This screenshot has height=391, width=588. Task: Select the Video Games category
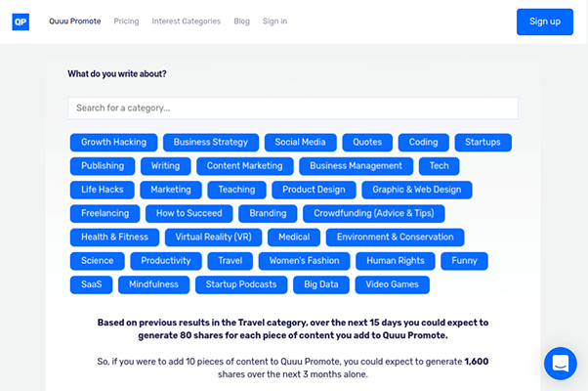click(x=391, y=285)
